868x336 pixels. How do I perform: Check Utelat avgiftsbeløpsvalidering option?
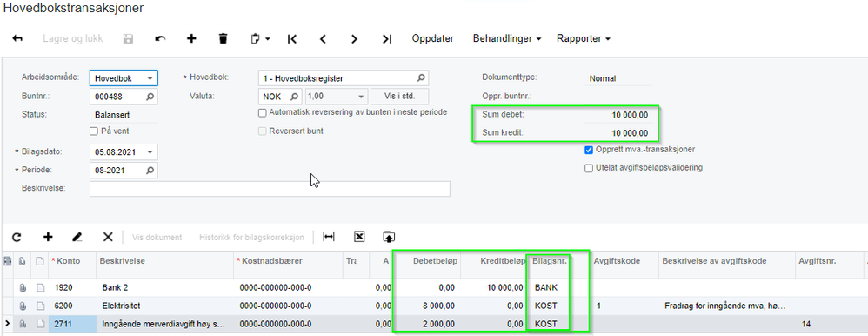tap(589, 168)
